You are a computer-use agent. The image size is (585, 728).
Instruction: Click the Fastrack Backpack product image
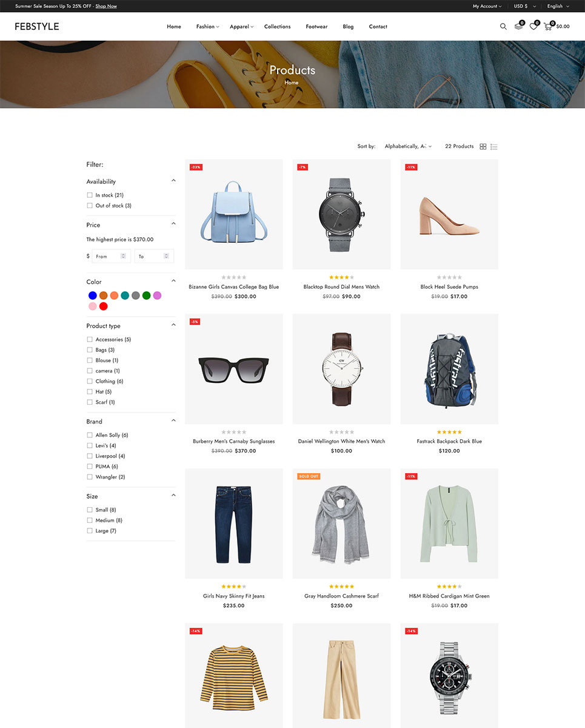(x=449, y=369)
